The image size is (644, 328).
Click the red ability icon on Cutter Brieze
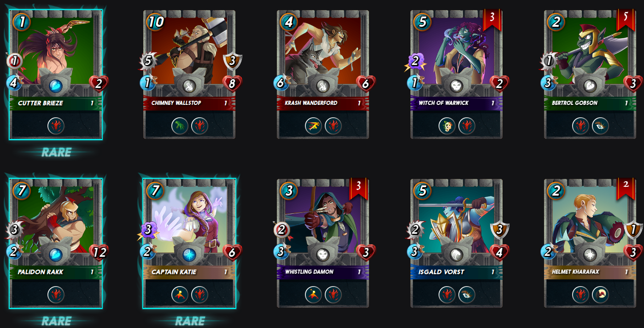(56, 126)
